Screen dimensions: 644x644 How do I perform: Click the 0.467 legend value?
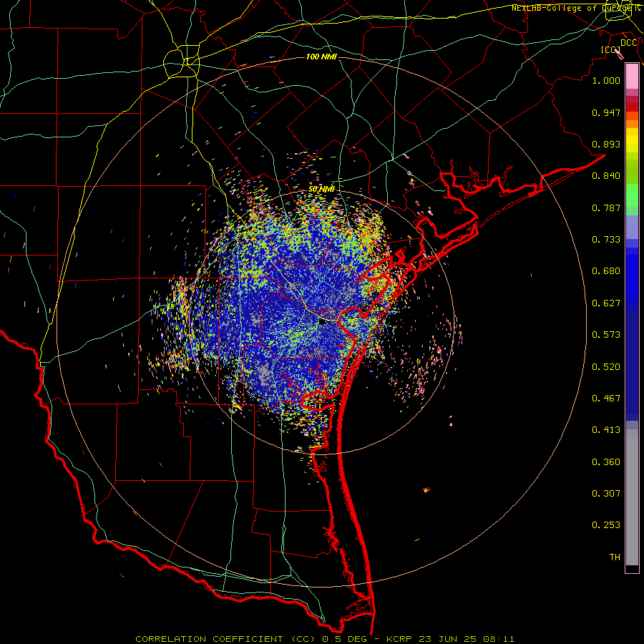pos(606,399)
